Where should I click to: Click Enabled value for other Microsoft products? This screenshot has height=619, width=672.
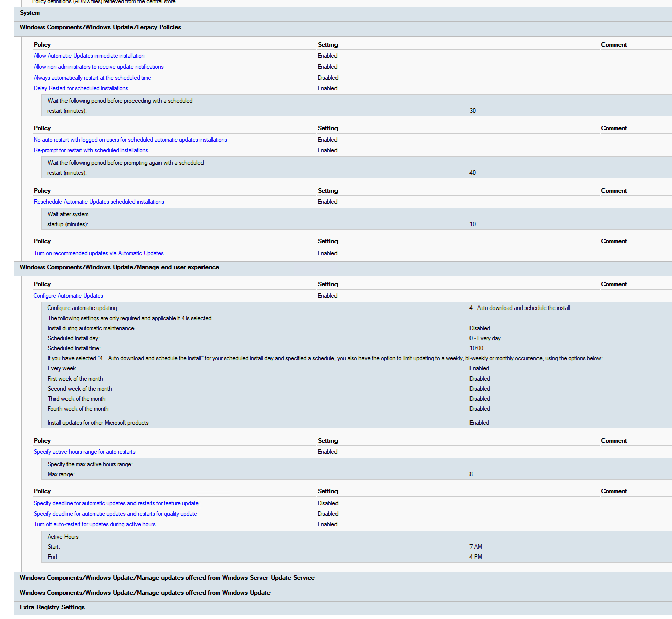click(x=479, y=423)
